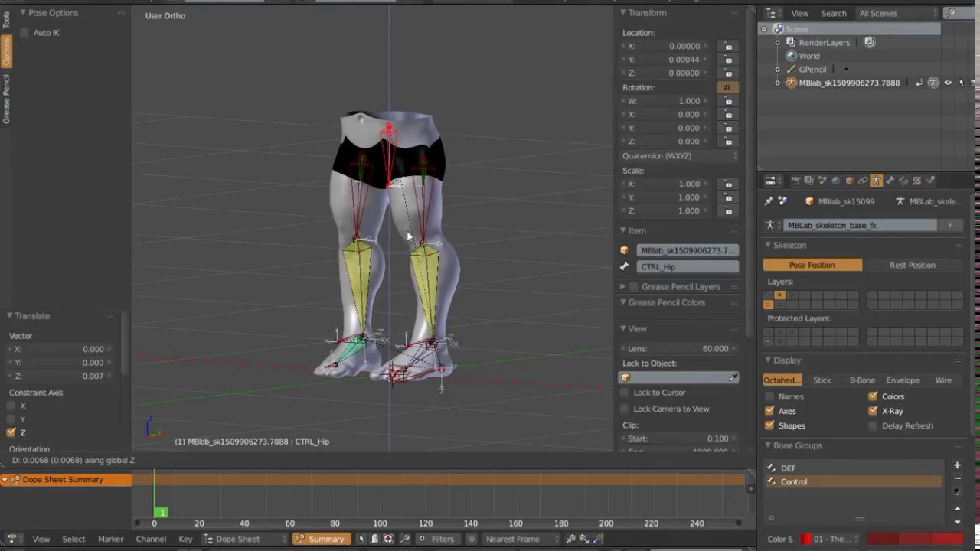This screenshot has width=980, height=551.
Task: Open dope sheet Key menu
Action: pos(185,539)
